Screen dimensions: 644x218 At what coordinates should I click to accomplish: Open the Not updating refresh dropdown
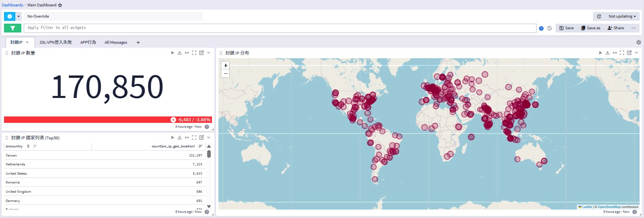(x=622, y=16)
